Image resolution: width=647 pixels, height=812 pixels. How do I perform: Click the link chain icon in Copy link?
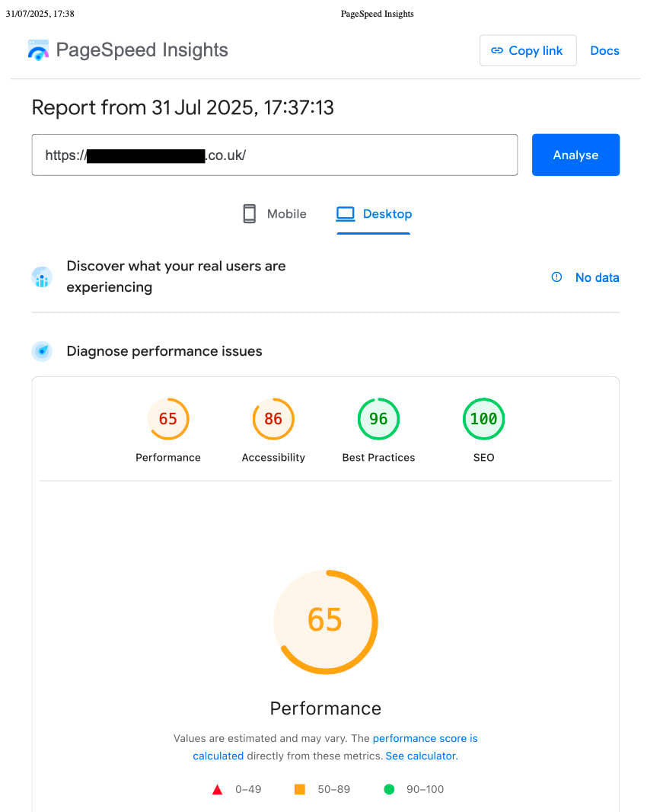pos(497,50)
